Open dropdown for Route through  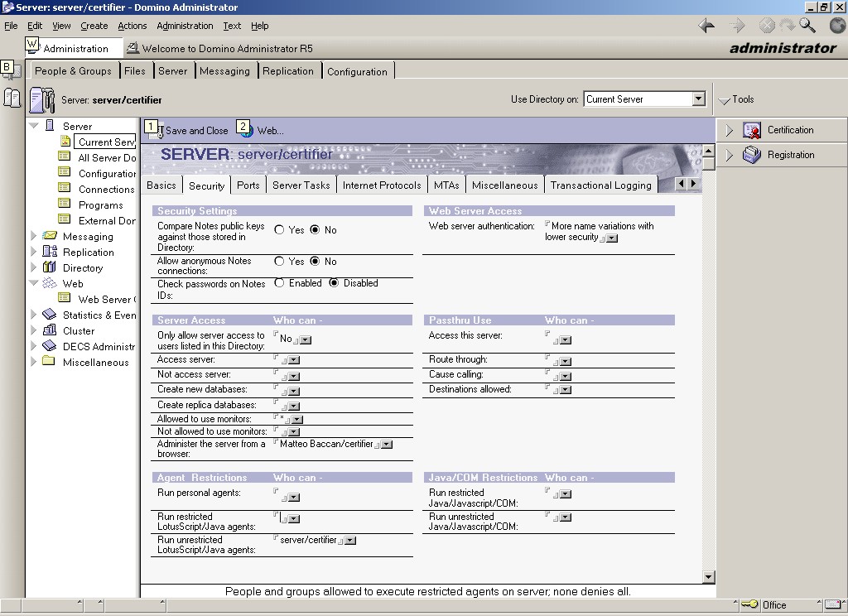[565, 362]
